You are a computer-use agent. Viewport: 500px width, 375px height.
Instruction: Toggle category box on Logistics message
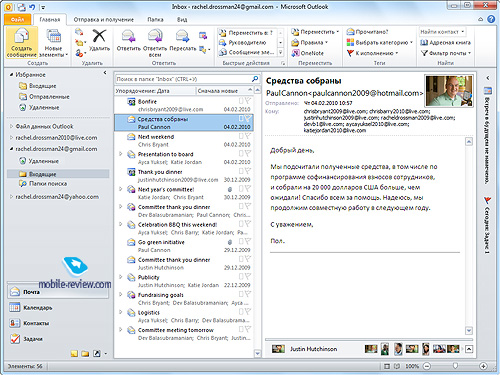pyautogui.click(x=241, y=312)
